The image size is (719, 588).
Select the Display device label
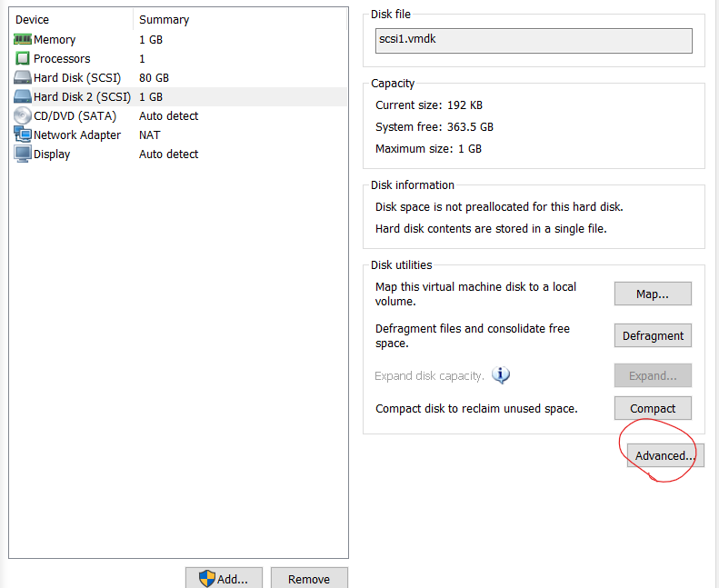pyautogui.click(x=52, y=154)
